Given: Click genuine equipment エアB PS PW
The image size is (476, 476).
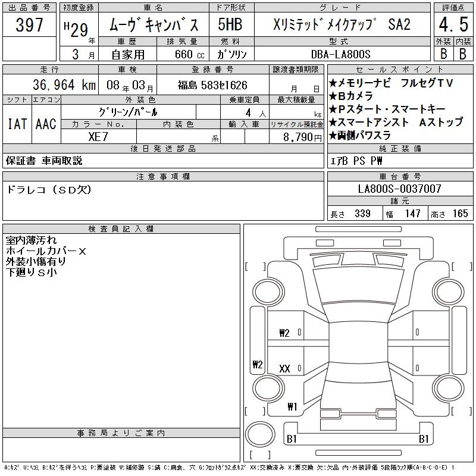Looking at the screenshot, I should click(356, 161).
